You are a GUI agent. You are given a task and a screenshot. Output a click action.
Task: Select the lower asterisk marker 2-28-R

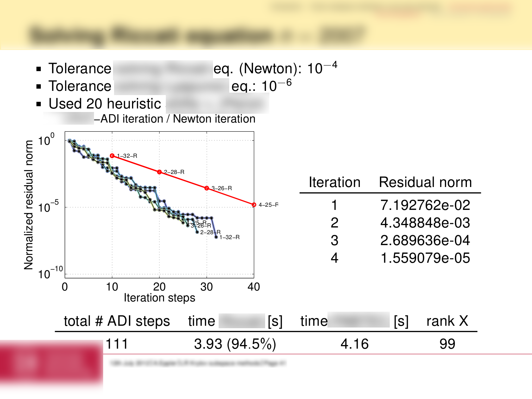coord(198,232)
